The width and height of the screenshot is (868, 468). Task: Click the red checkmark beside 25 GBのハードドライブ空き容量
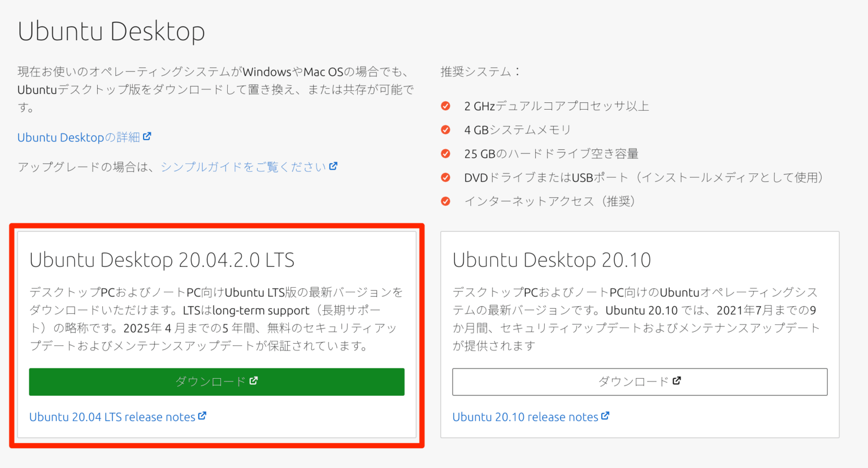446,153
